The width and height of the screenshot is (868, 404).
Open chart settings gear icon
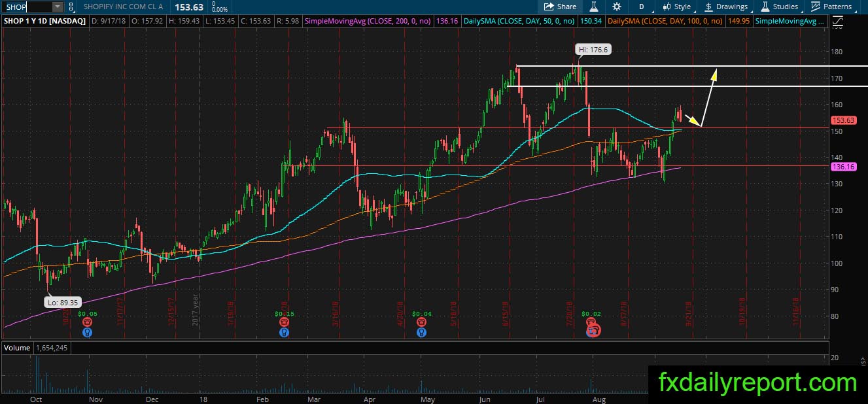click(617, 7)
